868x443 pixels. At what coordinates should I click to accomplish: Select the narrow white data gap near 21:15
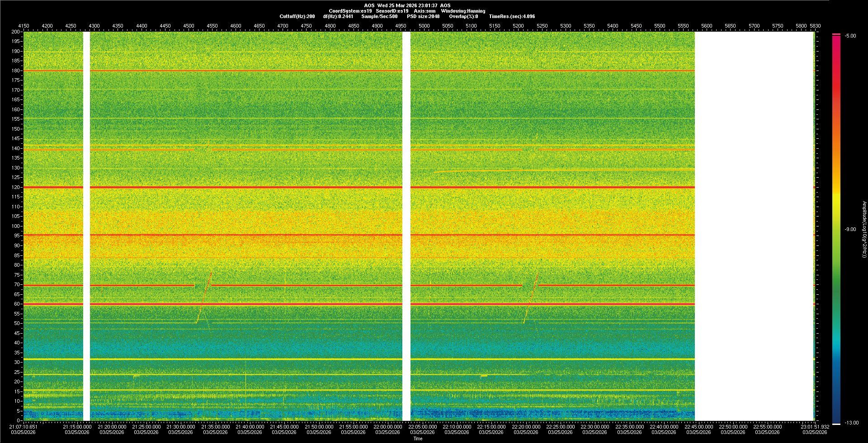86,226
